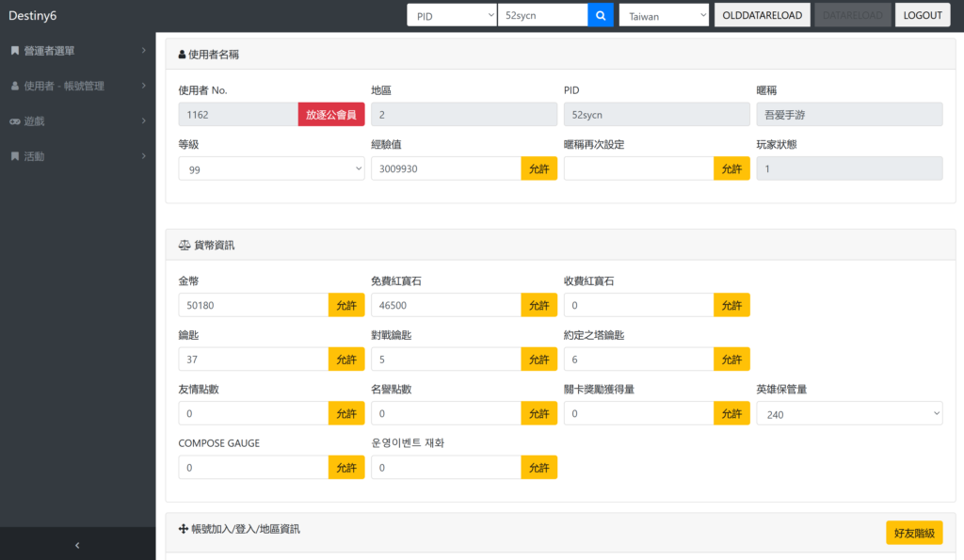Image resolution: width=964 pixels, height=560 pixels.
Task: Click 允許 next to 對戰鑰匙 field
Action: tap(538, 359)
